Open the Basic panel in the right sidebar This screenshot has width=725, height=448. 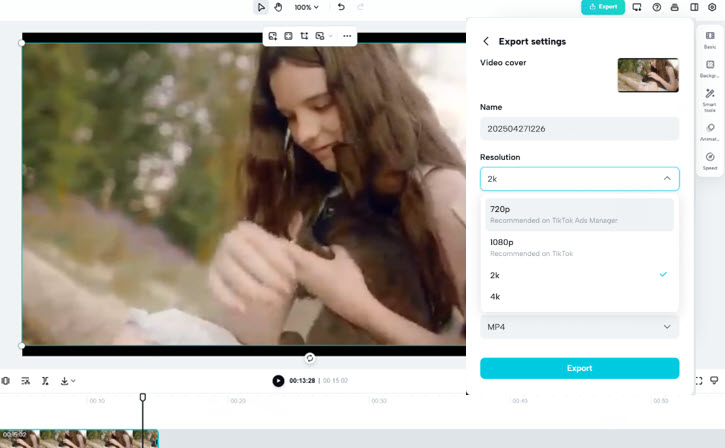tap(710, 40)
